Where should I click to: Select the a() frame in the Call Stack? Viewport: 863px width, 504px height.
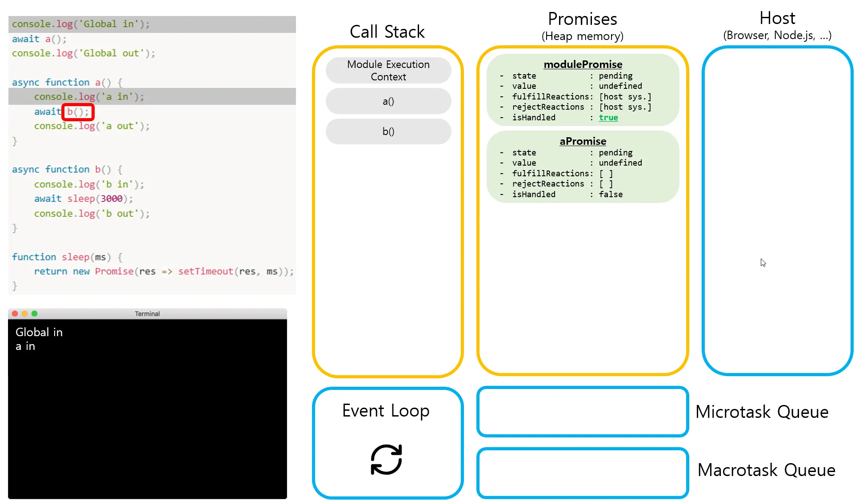(x=388, y=101)
